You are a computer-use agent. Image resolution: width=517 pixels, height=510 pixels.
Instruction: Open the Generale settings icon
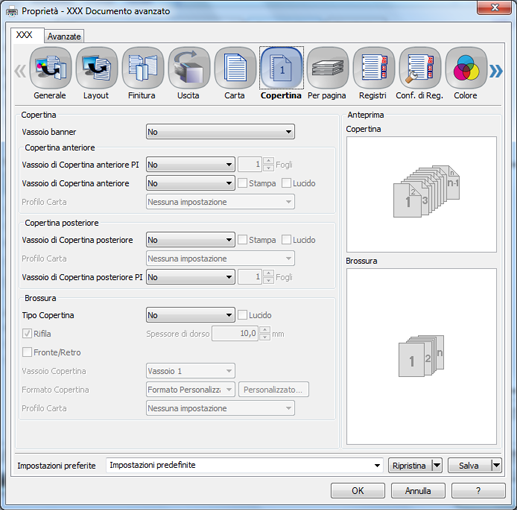pyautogui.click(x=50, y=68)
